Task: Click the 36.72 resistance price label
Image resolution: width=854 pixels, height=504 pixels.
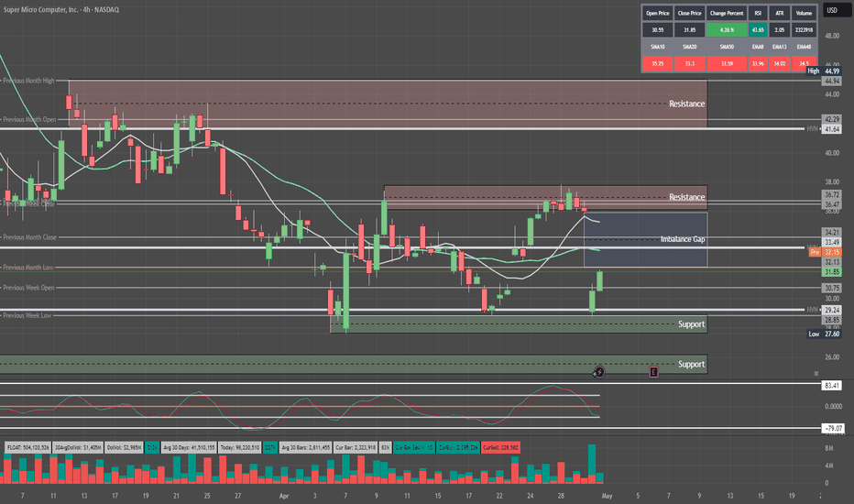Action: tap(832, 194)
